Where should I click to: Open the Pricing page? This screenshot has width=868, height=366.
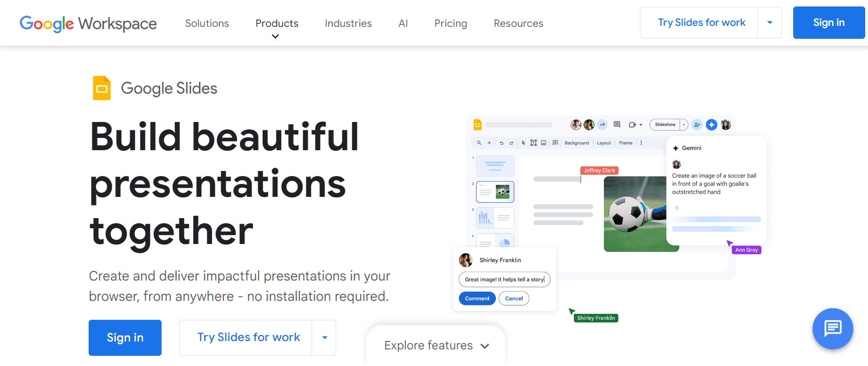pyautogui.click(x=451, y=23)
